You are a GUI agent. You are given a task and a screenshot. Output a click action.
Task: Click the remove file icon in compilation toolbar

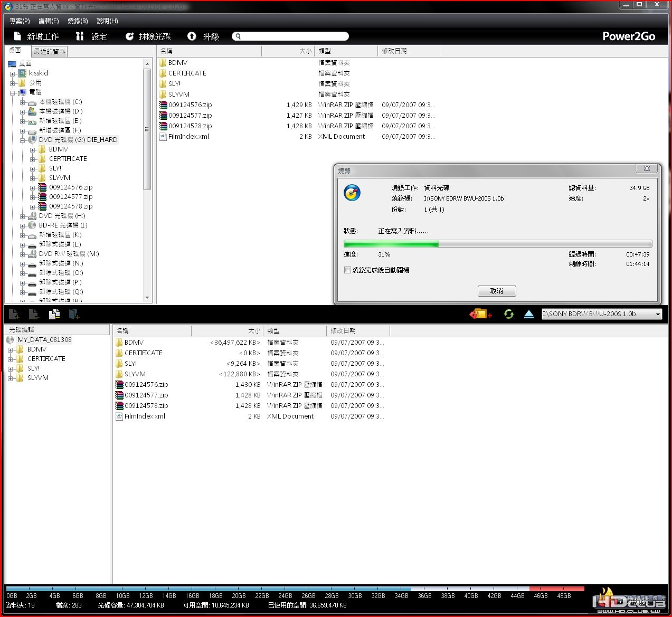(x=34, y=314)
